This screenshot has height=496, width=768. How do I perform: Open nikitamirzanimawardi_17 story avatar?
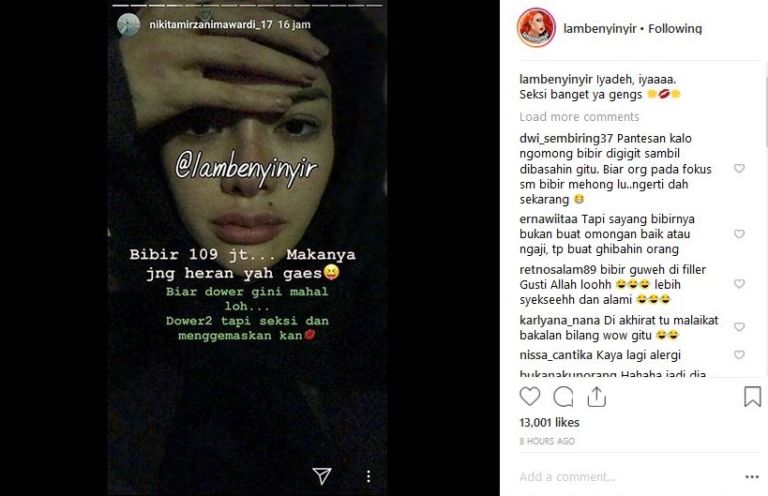click(x=129, y=24)
